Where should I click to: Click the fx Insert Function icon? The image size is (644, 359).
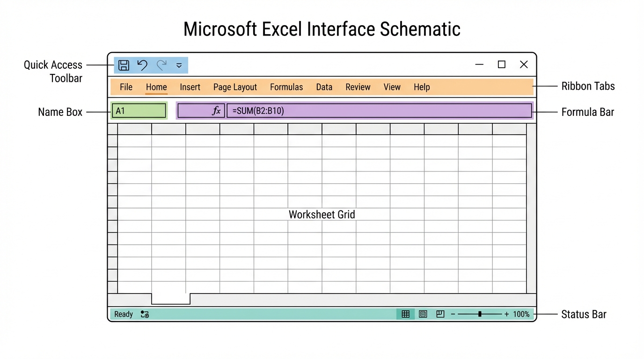click(216, 111)
